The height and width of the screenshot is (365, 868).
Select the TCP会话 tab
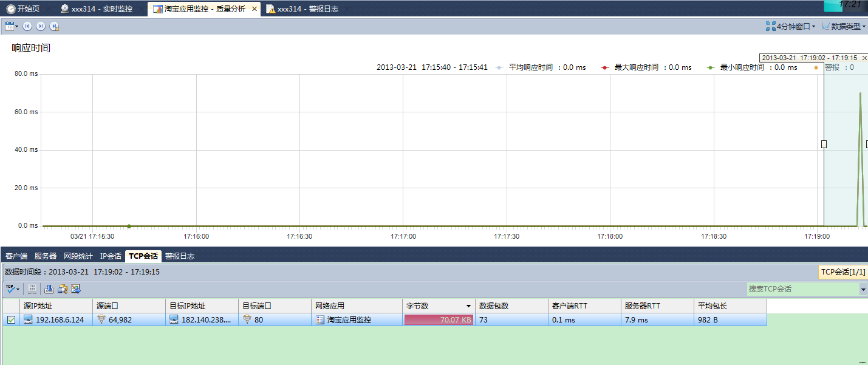tap(143, 256)
